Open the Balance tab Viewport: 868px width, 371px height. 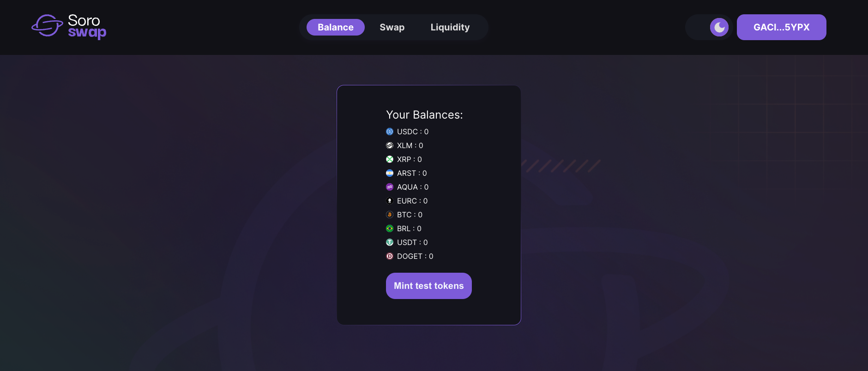coord(336,27)
